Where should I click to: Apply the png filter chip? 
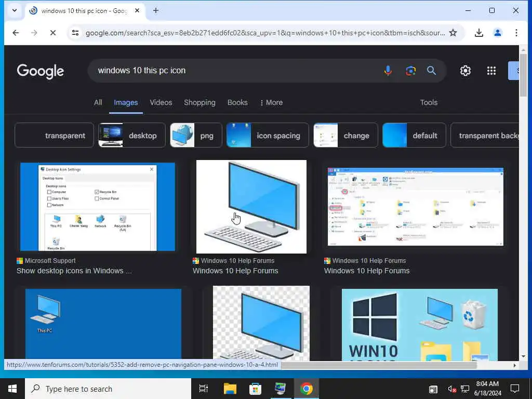click(x=196, y=136)
